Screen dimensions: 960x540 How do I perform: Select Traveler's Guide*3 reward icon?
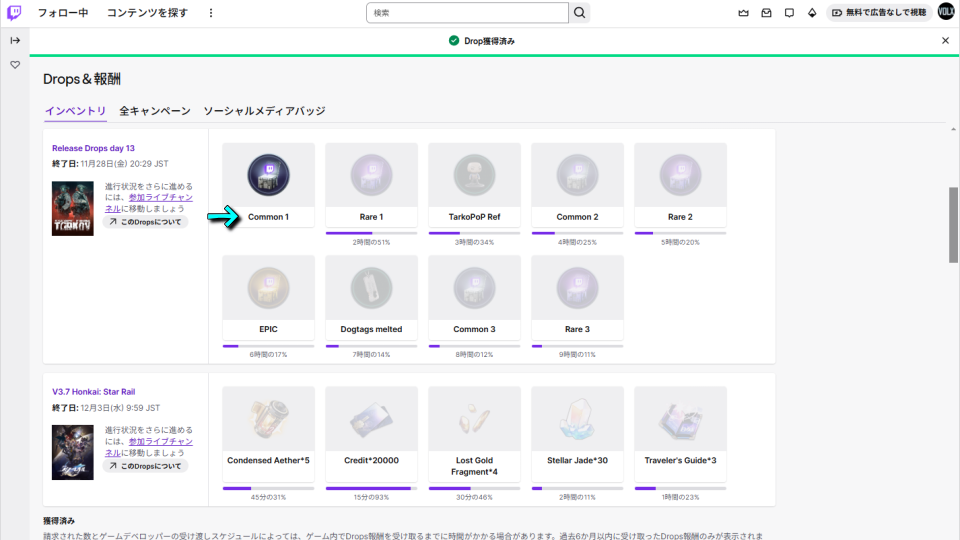[x=680, y=419]
